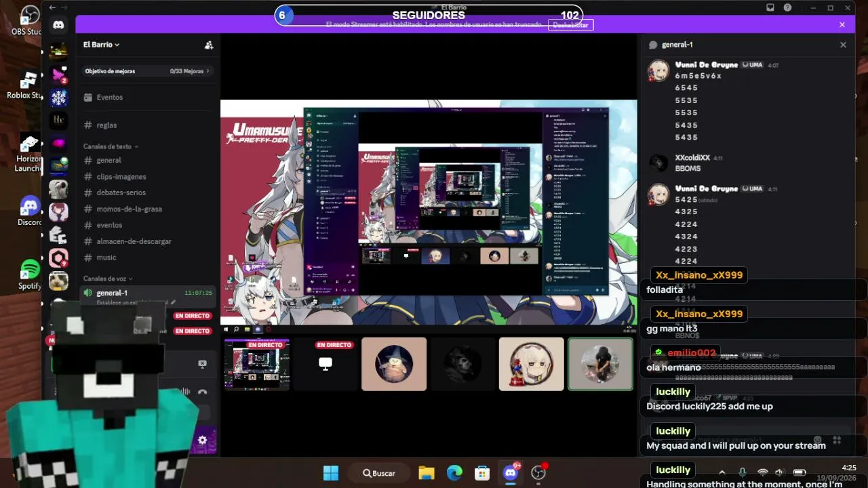Select the magenta glow server icon
Viewport: 868px width, 488px height.
pos(58,144)
